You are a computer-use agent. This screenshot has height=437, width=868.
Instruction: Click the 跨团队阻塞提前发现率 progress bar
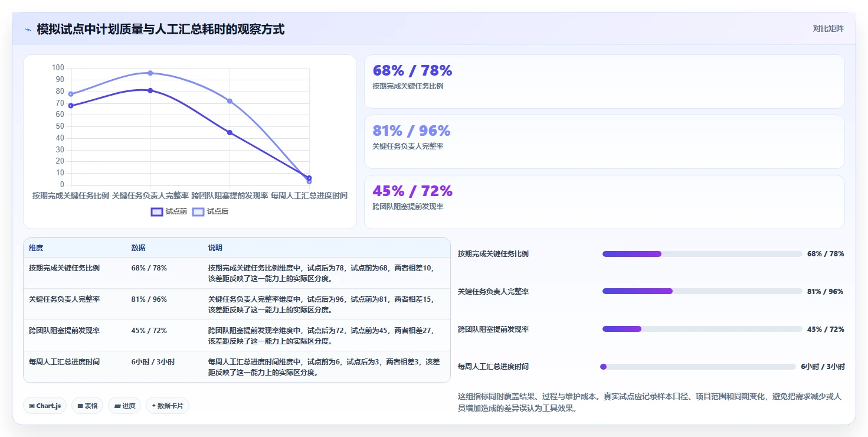[702, 329]
